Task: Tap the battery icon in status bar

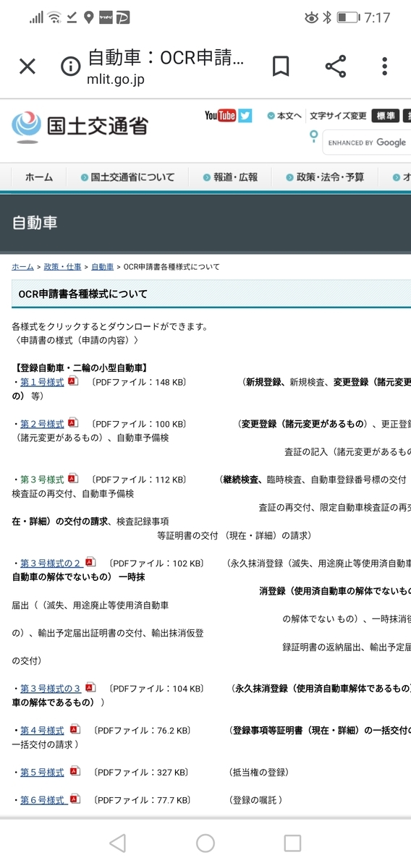Action: 348,17
